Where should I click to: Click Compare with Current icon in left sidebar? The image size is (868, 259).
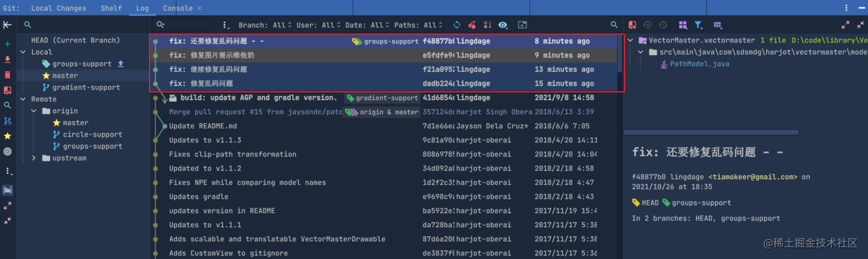7,90
